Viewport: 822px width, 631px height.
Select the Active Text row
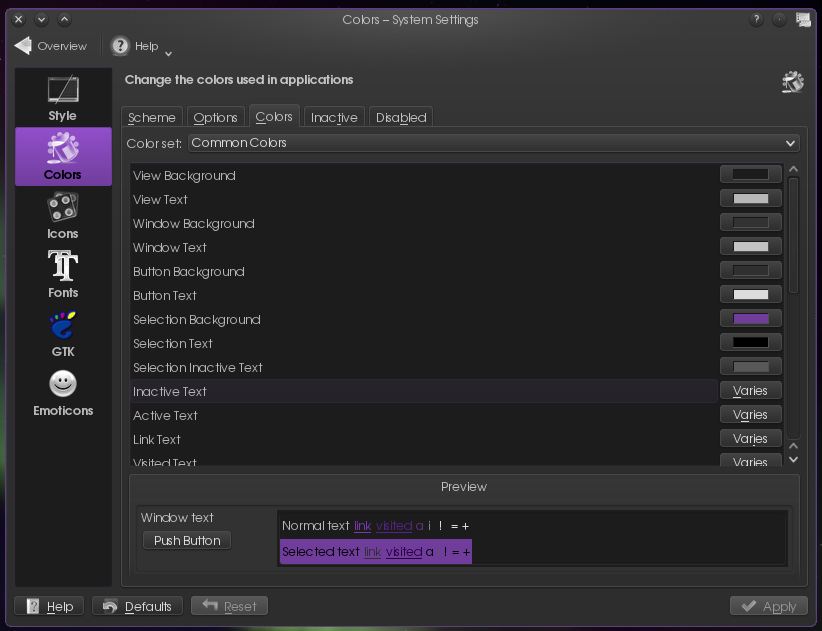pos(424,416)
